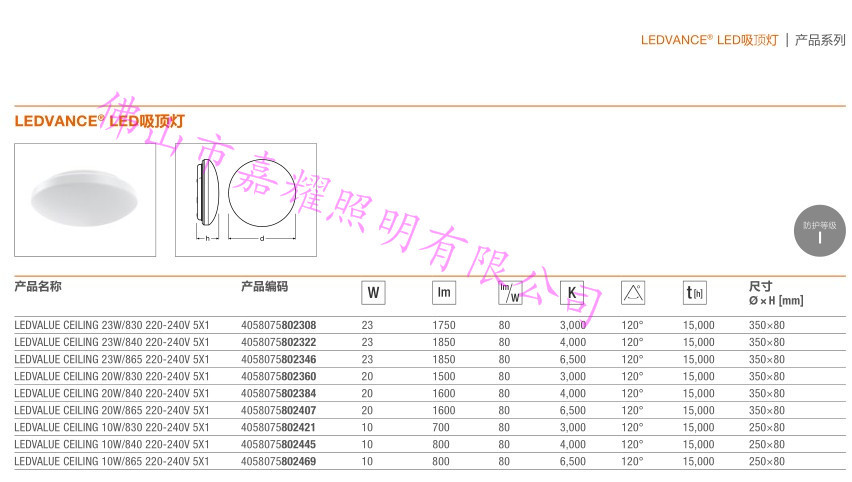The height and width of the screenshot is (482, 852).
Task: Click the beam angle column icon
Action: pos(633,293)
